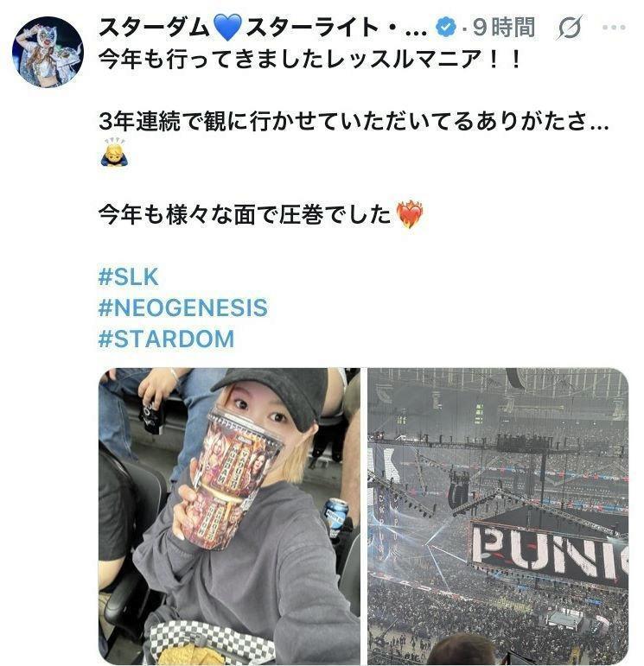644x666 pixels.
Task: Follow the #NEOGENESIS hashtag link
Action: point(182,308)
